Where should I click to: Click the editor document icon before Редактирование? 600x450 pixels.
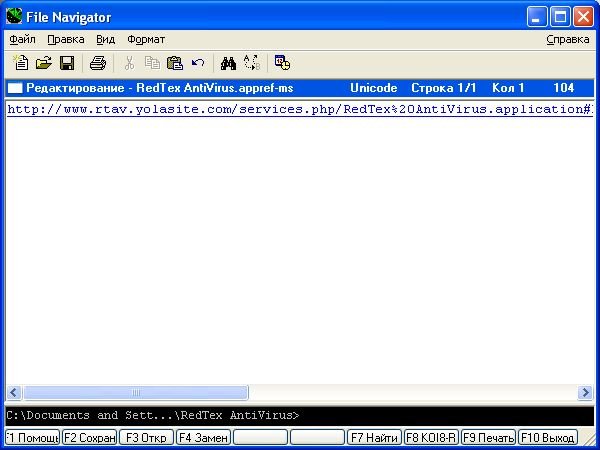pos(15,88)
